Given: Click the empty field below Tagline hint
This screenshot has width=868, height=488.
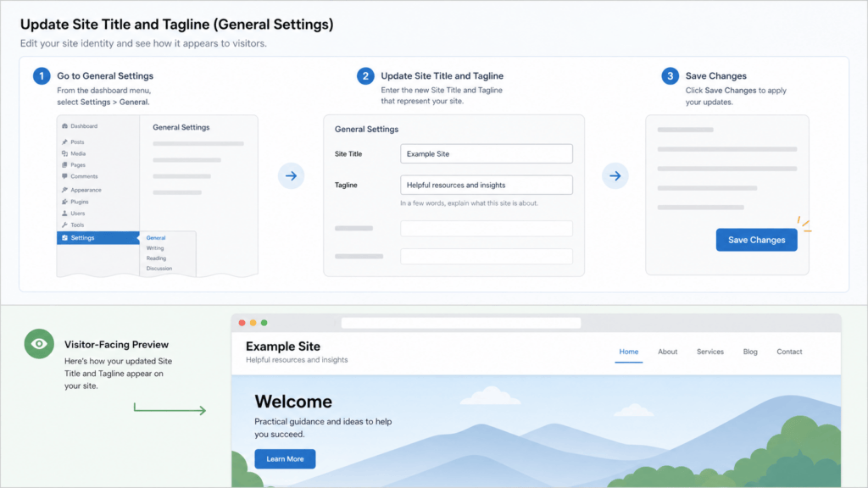Looking at the screenshot, I should click(487, 229).
